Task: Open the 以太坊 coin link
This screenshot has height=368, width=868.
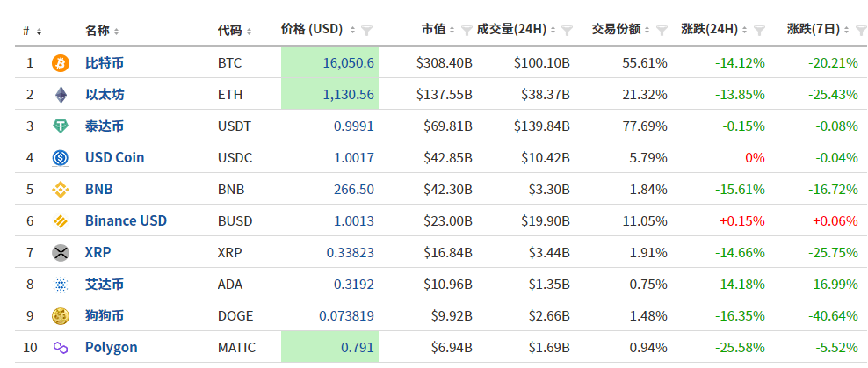Action: (105, 95)
